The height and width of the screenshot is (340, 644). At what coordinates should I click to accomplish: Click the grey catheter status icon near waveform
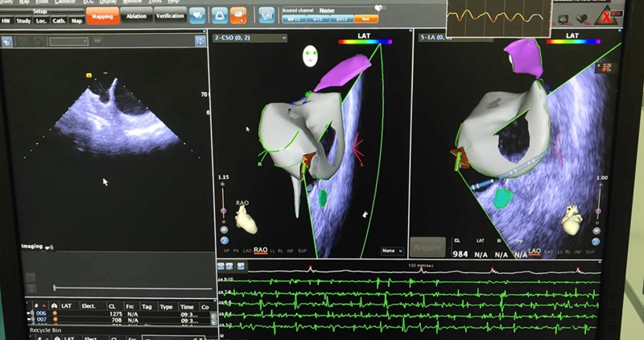click(563, 19)
